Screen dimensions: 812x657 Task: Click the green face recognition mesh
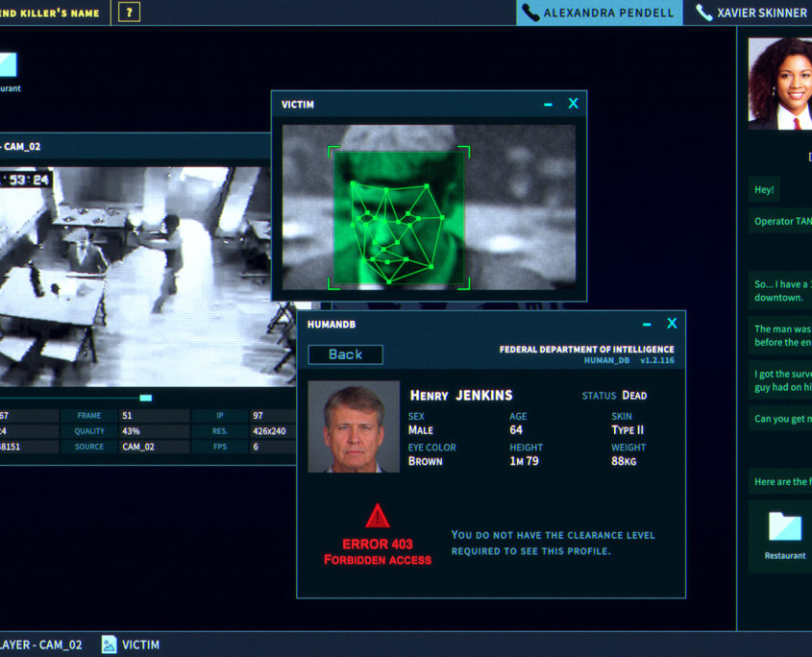click(397, 223)
